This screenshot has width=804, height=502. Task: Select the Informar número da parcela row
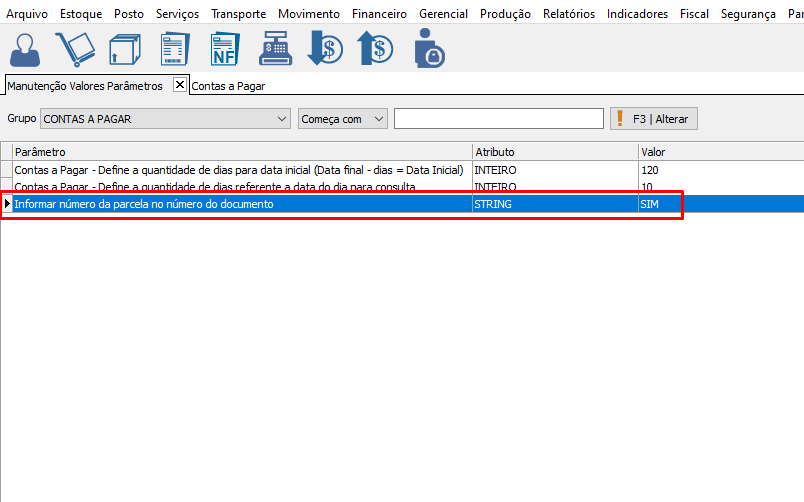pos(240,204)
